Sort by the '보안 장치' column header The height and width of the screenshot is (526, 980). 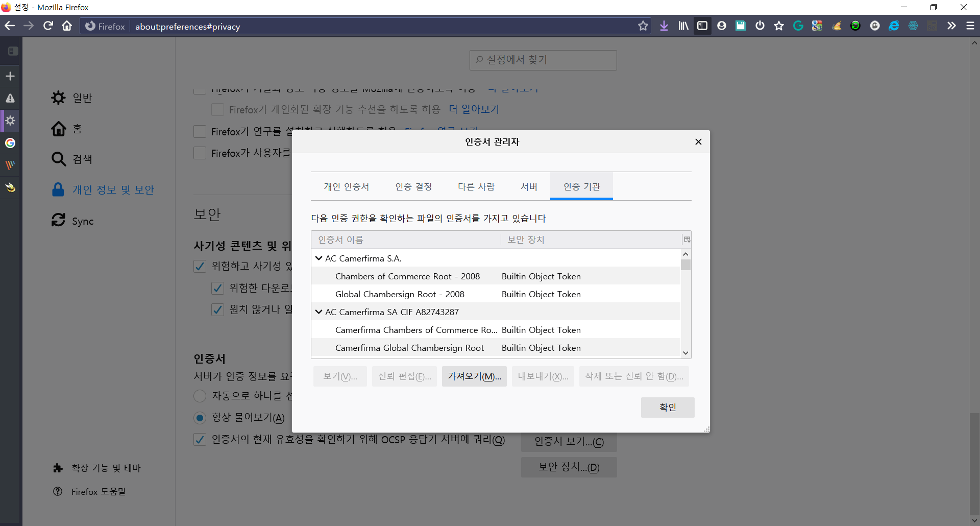click(591, 240)
